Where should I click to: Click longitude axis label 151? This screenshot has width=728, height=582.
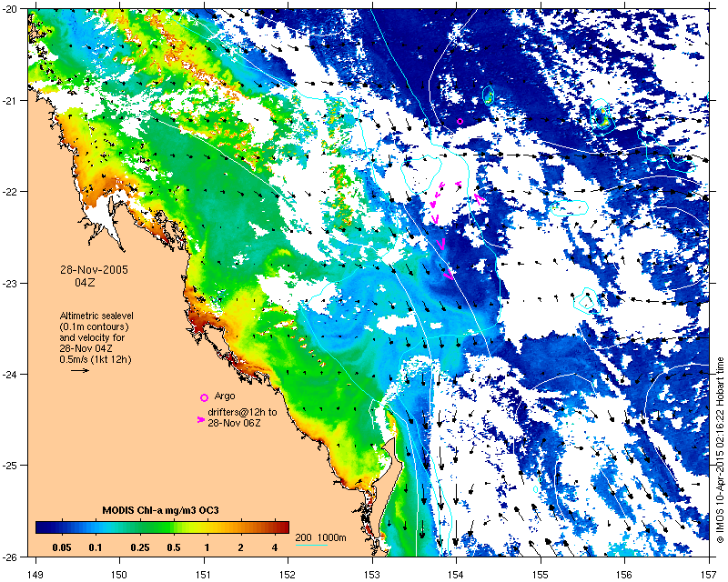[x=204, y=574]
